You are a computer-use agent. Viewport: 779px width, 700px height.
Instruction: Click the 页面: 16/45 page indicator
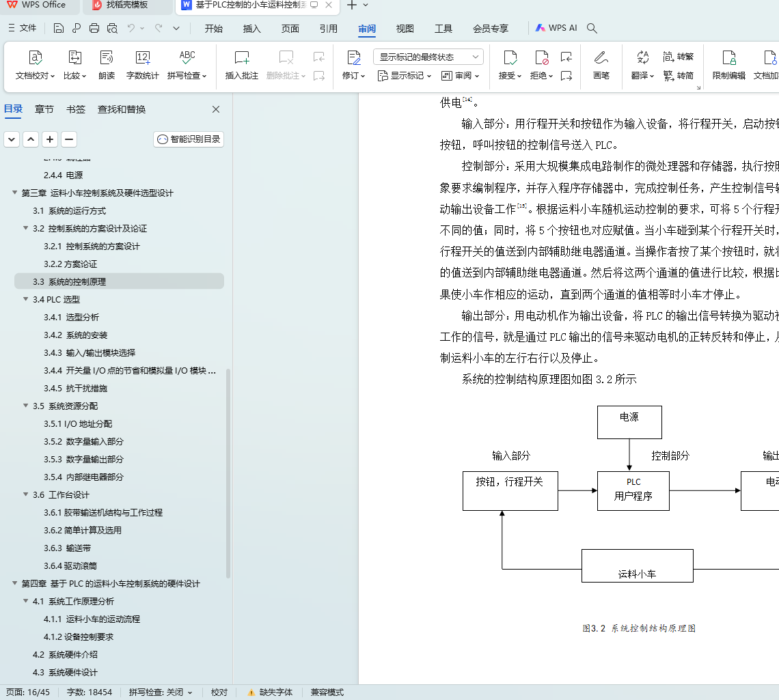pyautogui.click(x=28, y=692)
